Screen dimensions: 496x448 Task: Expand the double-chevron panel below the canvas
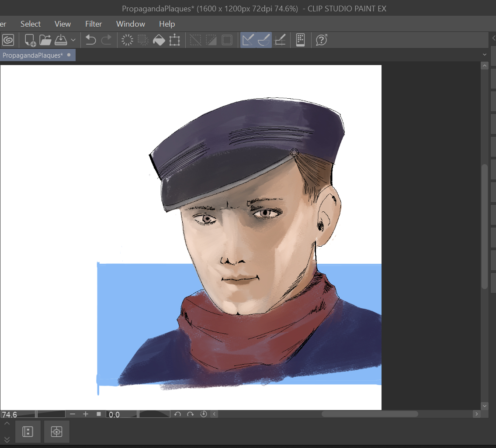pyautogui.click(x=7, y=439)
